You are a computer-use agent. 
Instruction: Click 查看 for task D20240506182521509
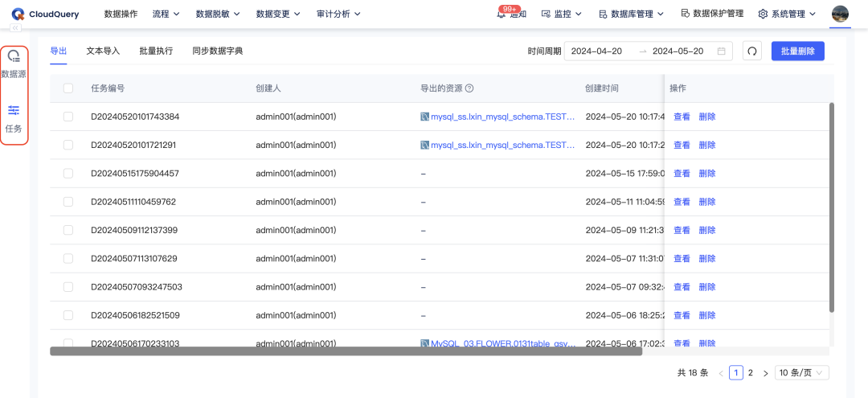pos(682,315)
